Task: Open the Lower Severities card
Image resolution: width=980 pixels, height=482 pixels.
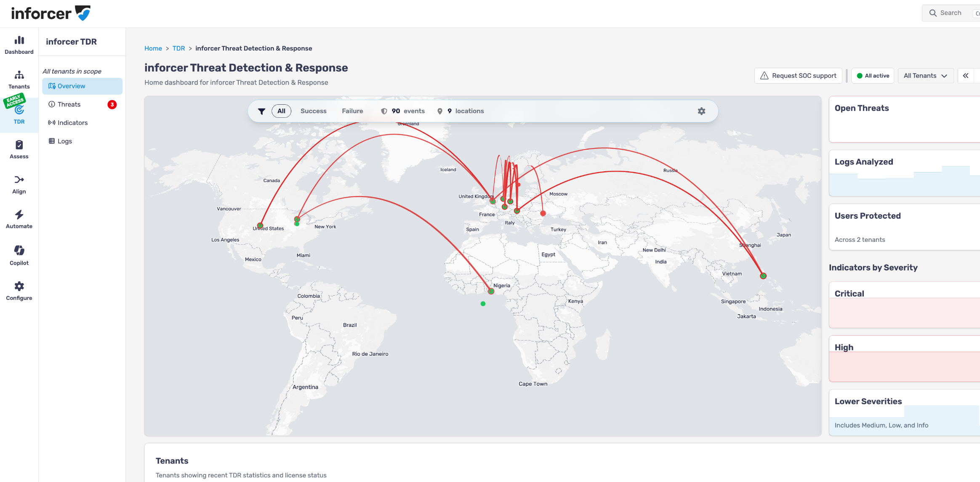Action: pyautogui.click(x=904, y=413)
